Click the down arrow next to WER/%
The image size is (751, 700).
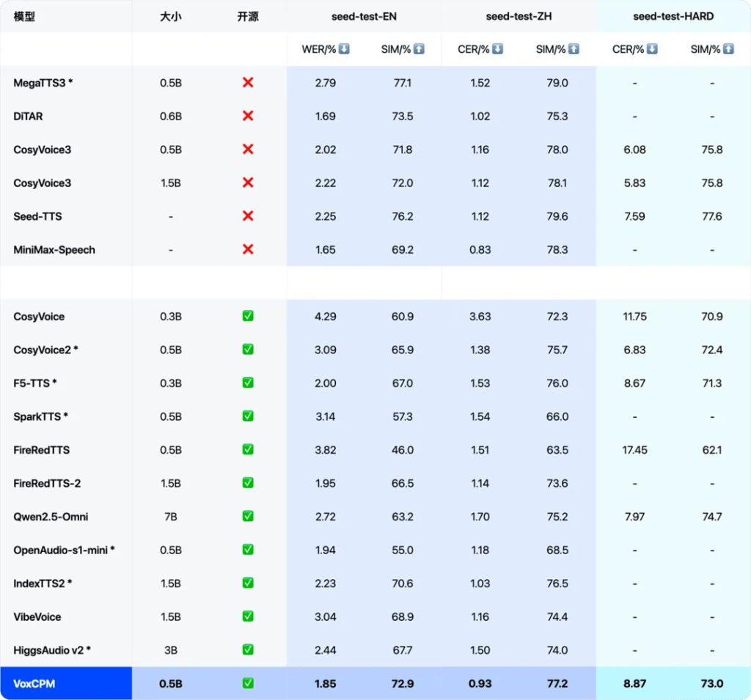[344, 49]
